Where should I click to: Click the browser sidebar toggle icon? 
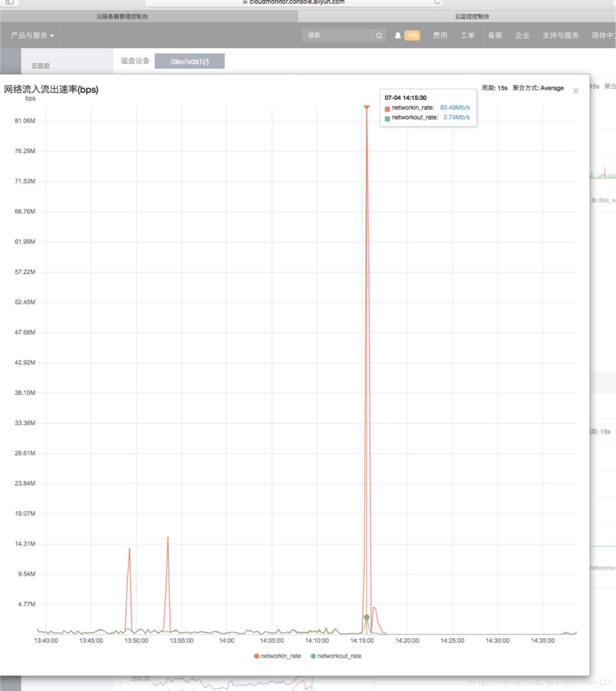(9, 2)
